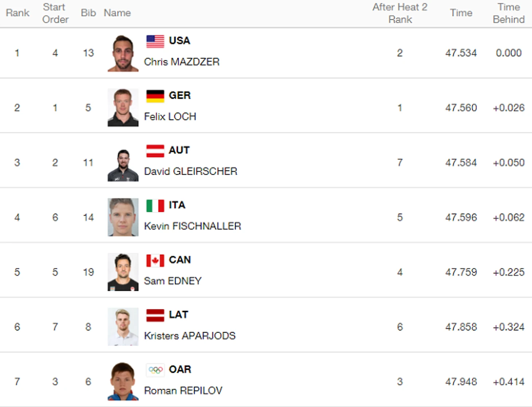Select the Time column header
This screenshot has height=407, width=532.
(x=461, y=13)
